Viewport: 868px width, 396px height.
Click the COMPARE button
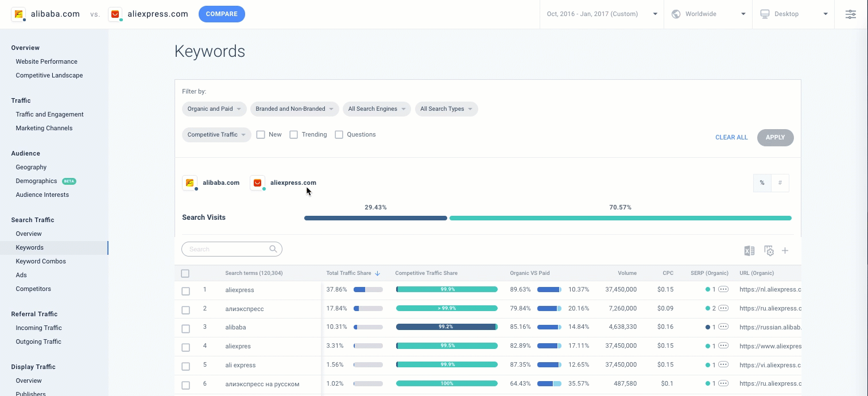(222, 14)
